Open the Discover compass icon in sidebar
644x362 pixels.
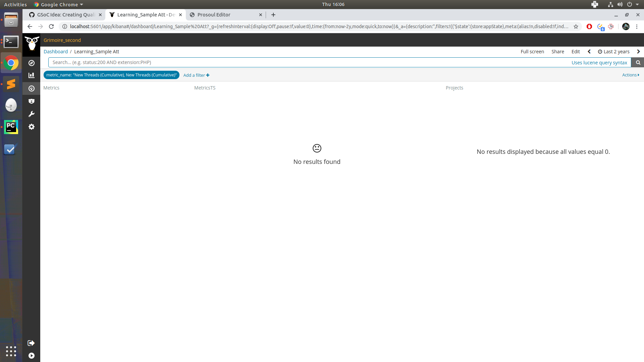(x=31, y=63)
